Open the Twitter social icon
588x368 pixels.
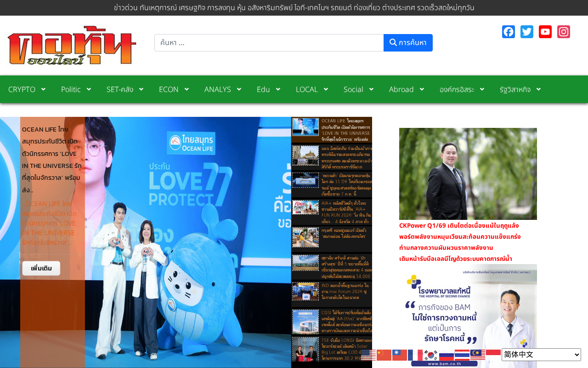527,32
